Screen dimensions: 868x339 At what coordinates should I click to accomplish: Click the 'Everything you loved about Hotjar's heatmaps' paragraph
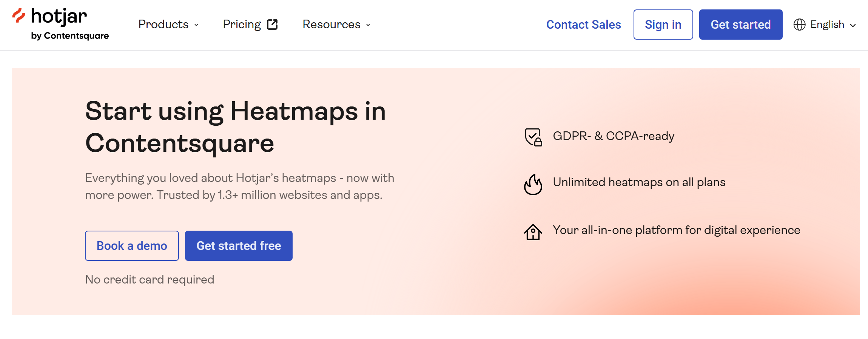(239, 186)
